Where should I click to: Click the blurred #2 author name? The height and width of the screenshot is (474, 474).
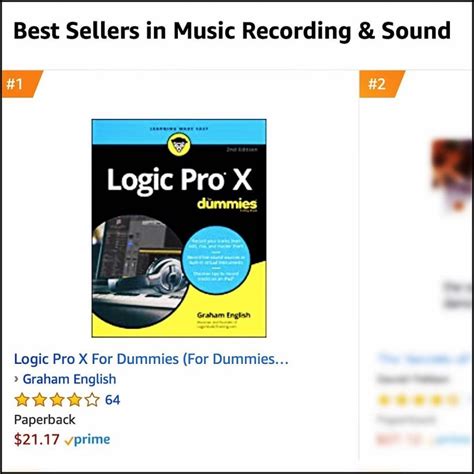pyautogui.click(x=412, y=379)
